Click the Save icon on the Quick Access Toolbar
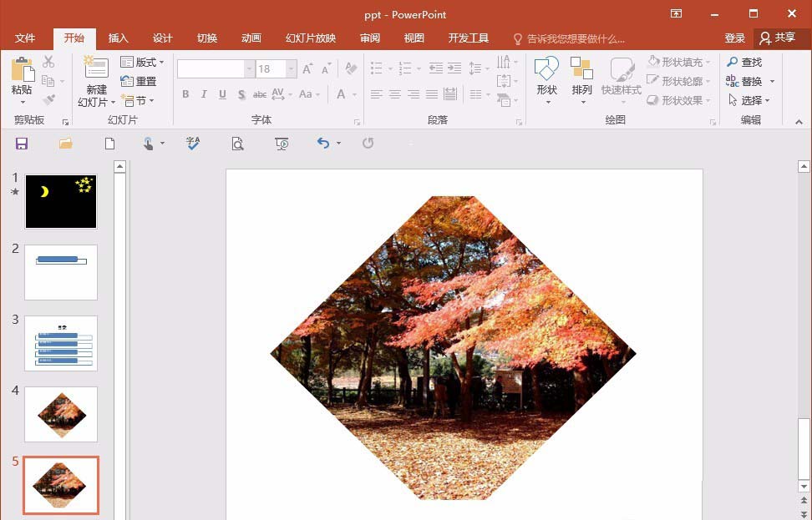Screen dimensions: 812x520 (x=22, y=143)
